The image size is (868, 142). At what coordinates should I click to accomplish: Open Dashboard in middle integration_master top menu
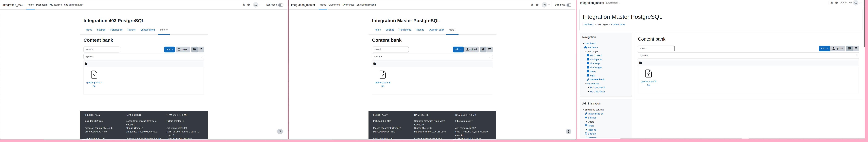click(334, 5)
